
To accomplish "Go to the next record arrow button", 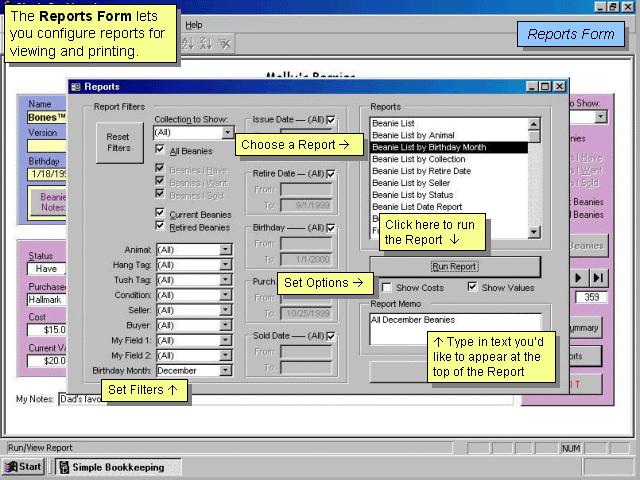I will tap(578, 278).
